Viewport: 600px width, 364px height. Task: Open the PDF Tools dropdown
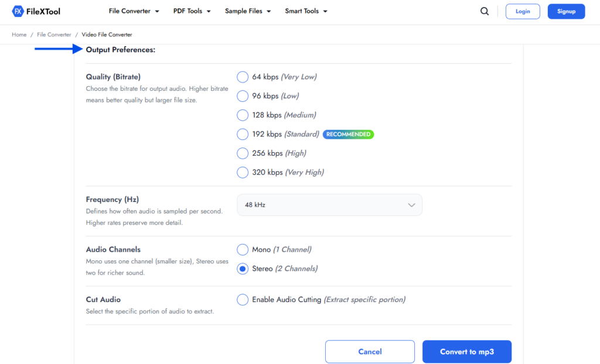tap(192, 11)
